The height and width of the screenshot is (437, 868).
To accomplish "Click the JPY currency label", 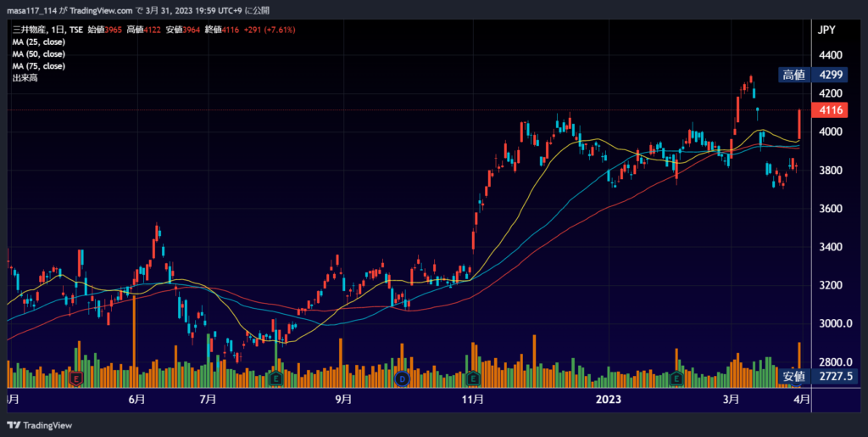I will coord(827,30).
